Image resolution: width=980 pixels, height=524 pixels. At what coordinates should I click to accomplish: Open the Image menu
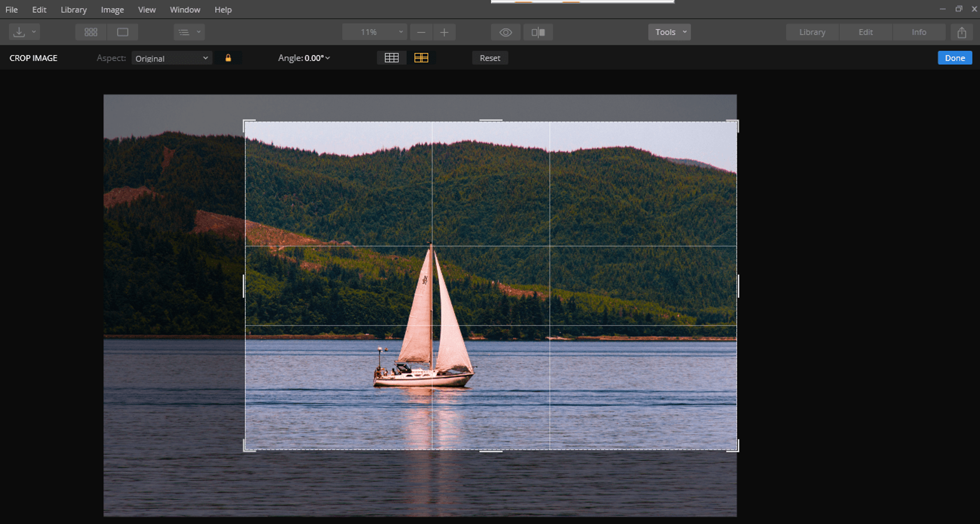click(x=112, y=9)
